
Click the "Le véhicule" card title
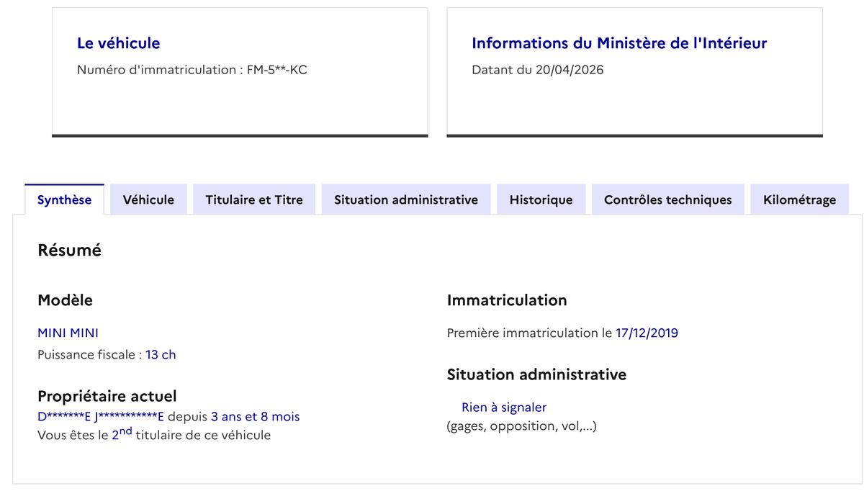pyautogui.click(x=118, y=43)
